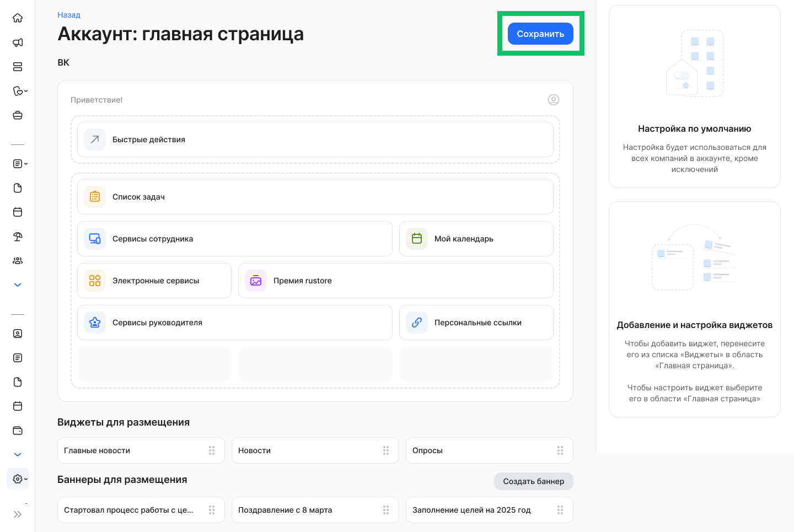The height and width of the screenshot is (532, 794).
Task: Select the Премия rustore widget
Action: (395, 281)
